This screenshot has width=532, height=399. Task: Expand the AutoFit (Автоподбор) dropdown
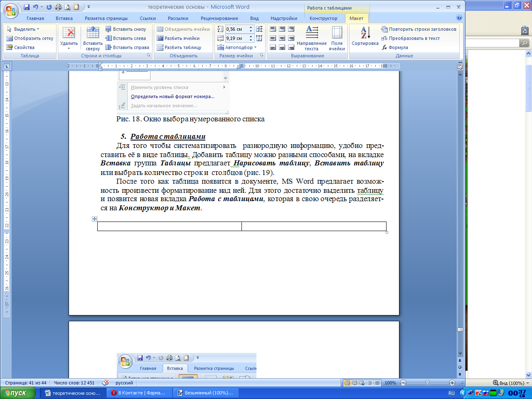pos(237,47)
